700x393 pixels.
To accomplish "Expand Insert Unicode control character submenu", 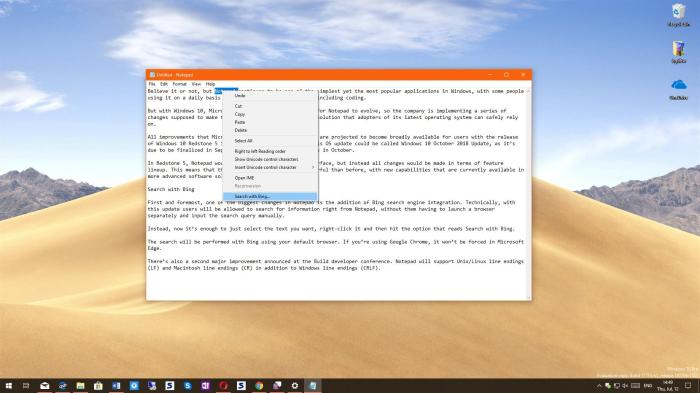I will click(270, 167).
